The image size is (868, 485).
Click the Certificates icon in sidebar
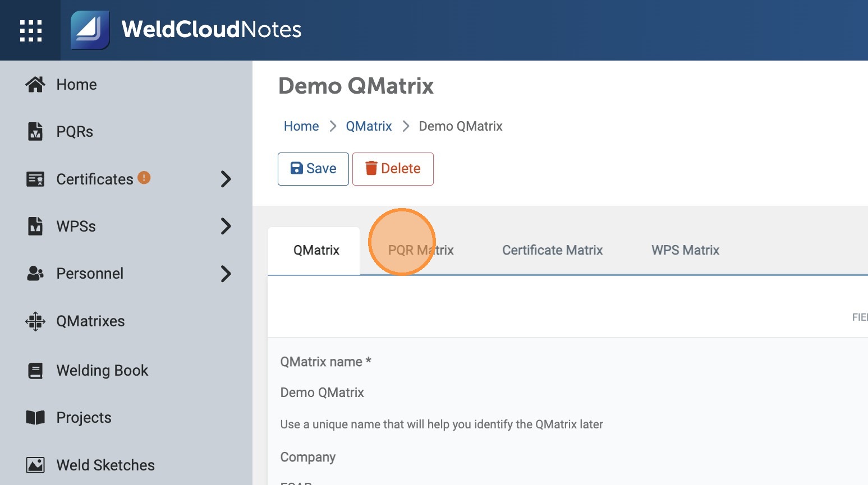click(35, 179)
